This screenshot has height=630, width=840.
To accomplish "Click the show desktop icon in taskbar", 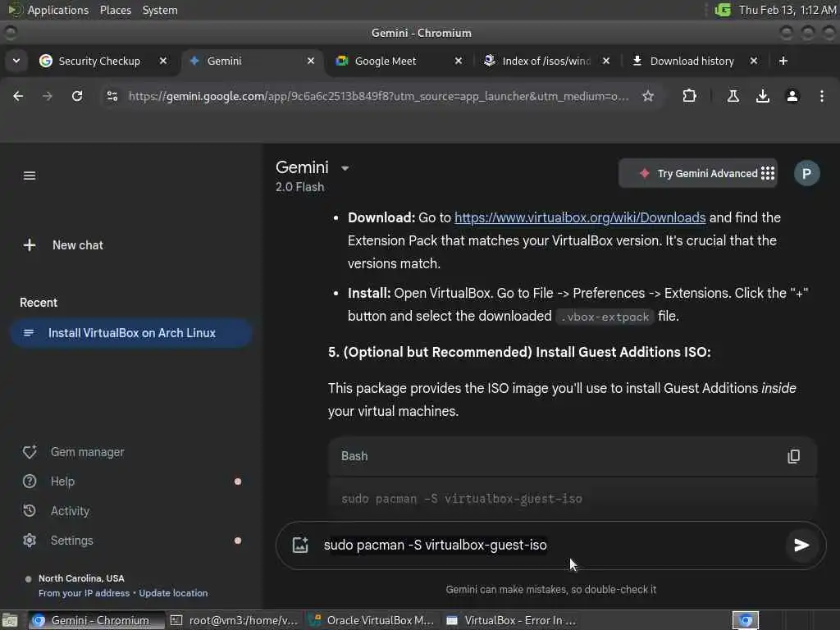I will [10, 621].
